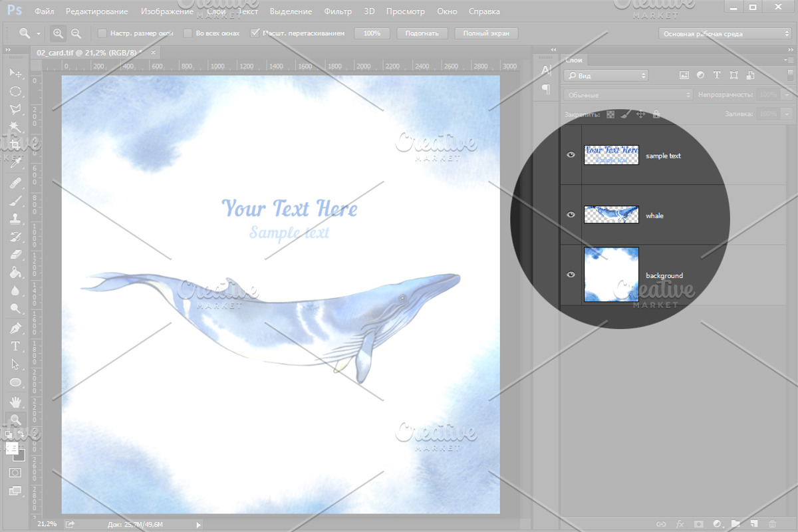The width and height of the screenshot is (798, 532).
Task: Open the 'Основная рабочая среда' workspace dropdown
Action: [725, 33]
